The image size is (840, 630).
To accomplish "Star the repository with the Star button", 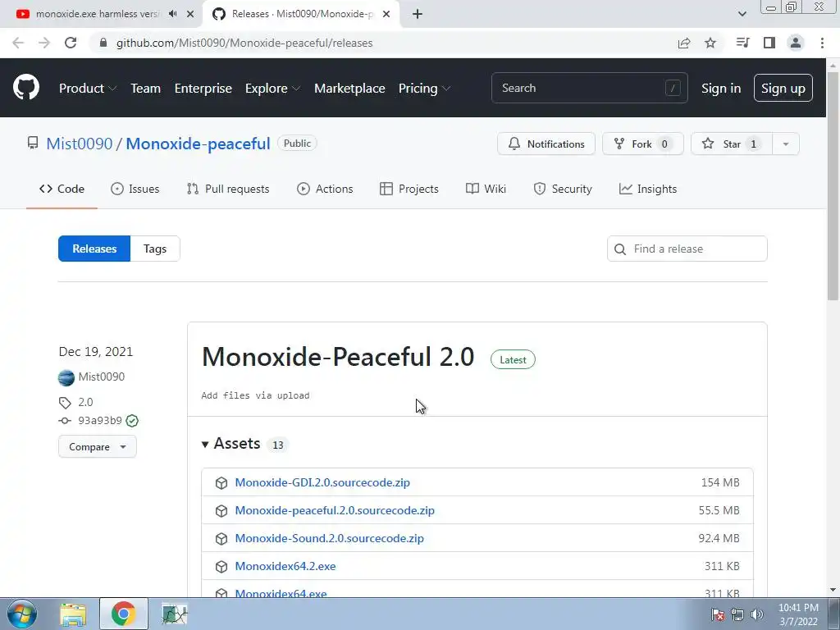I will coord(732,144).
